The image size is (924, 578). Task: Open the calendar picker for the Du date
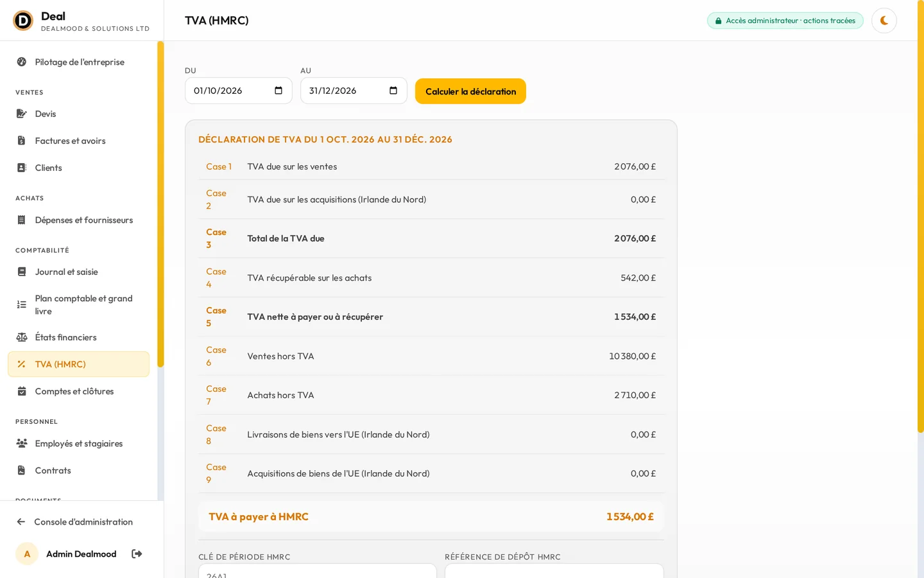click(x=278, y=91)
